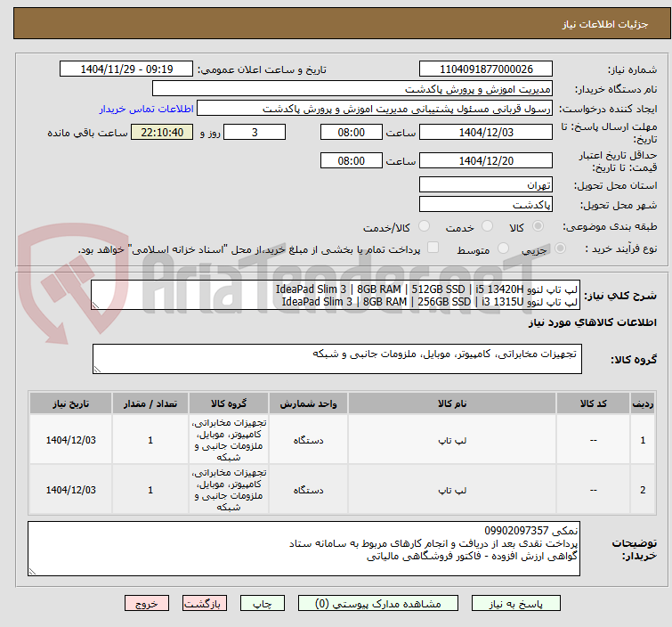The height and width of the screenshot is (627, 672).
Task: Select the متوسط purchase type radio
Action: 503,248
